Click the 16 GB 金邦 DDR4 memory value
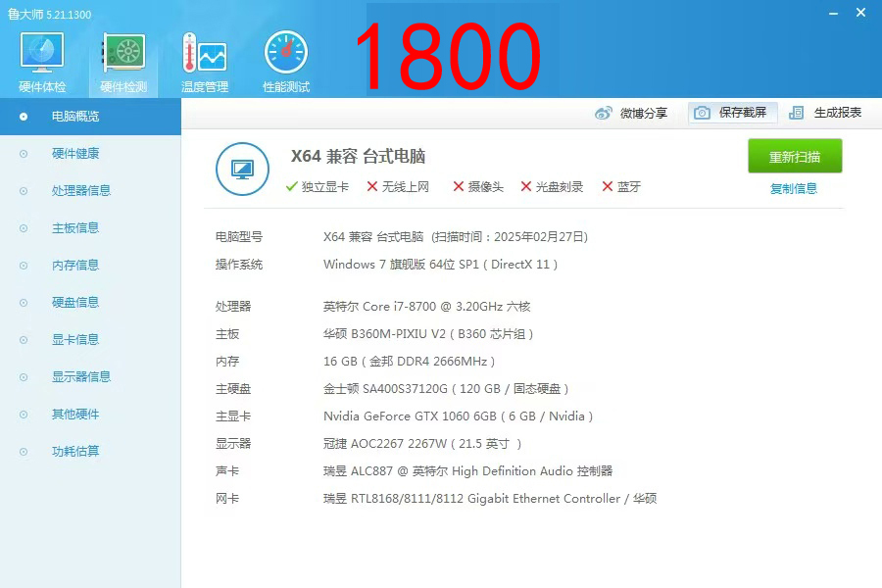 (x=409, y=362)
